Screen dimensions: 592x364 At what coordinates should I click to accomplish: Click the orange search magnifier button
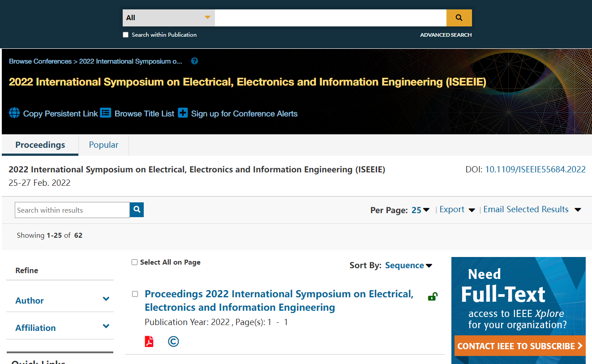[459, 18]
